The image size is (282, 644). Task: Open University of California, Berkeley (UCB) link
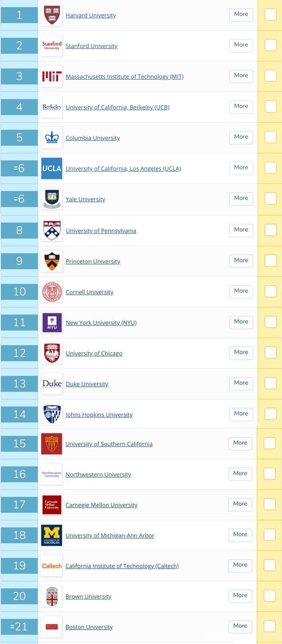(x=118, y=107)
